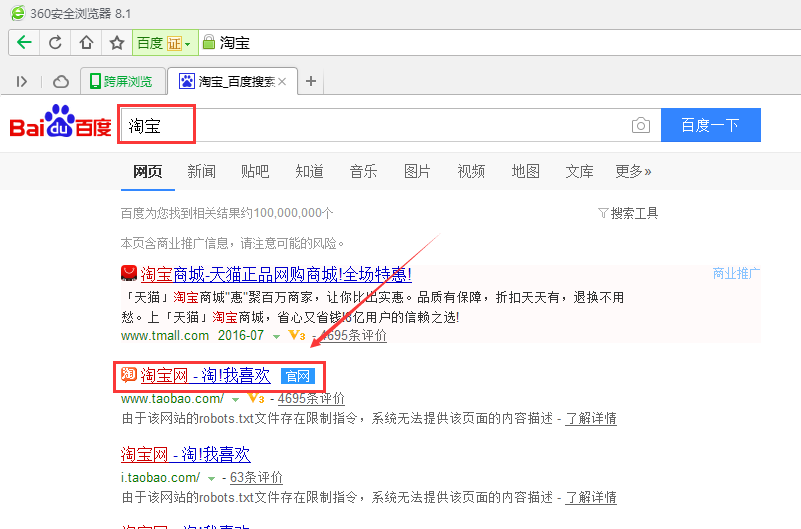This screenshot has width=801, height=529.
Task: Open the official 淘宝网 - 淘!我喜欢 result
Action: click(205, 376)
